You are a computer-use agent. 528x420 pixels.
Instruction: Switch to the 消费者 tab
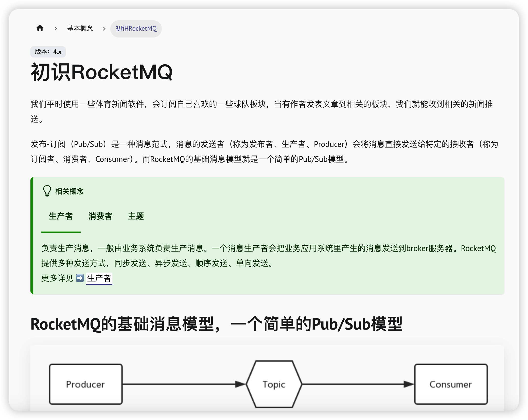click(x=100, y=216)
